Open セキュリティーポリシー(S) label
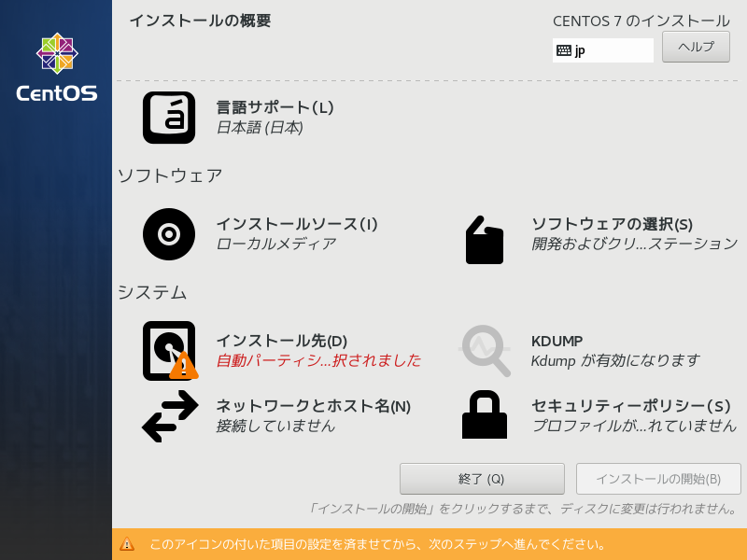Image resolution: width=747 pixels, height=560 pixels. [631, 406]
